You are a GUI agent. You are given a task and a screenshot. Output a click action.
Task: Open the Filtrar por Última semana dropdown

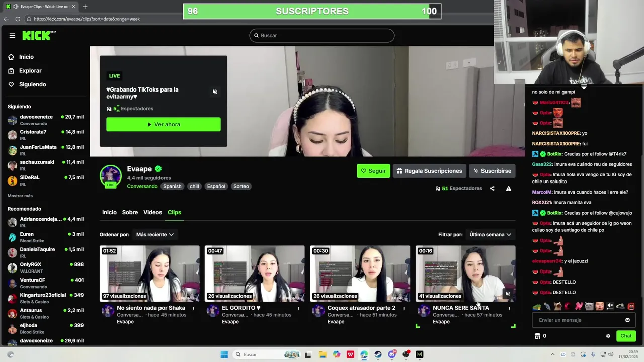[x=490, y=235]
